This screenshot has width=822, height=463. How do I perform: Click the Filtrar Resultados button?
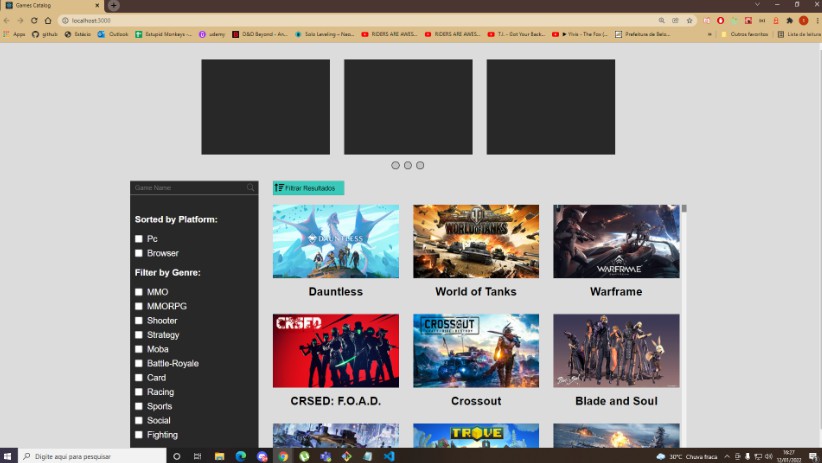pyautogui.click(x=308, y=188)
